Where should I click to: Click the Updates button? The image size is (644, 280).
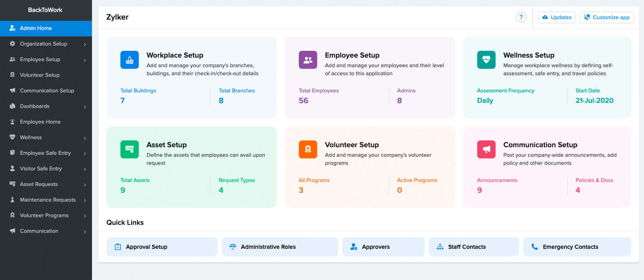(556, 17)
